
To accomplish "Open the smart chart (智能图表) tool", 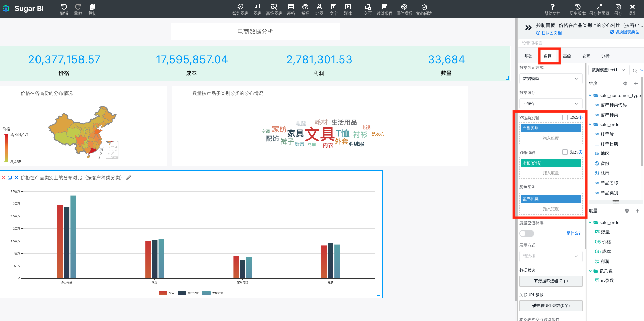I will pyautogui.click(x=240, y=7).
